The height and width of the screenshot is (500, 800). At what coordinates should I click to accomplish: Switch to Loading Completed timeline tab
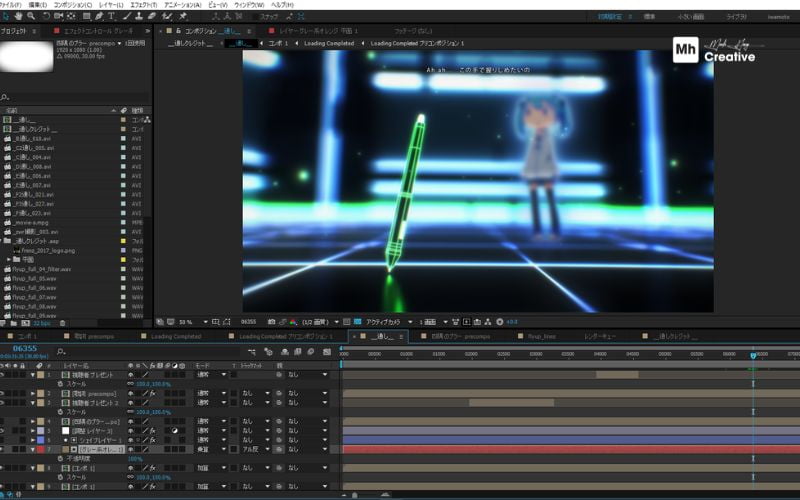[176, 336]
